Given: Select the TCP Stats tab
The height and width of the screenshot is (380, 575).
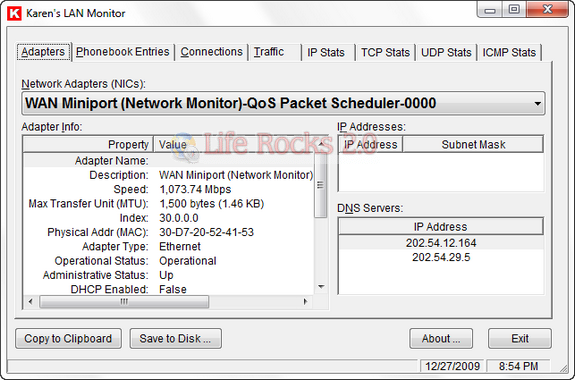Looking at the screenshot, I should 385,52.
